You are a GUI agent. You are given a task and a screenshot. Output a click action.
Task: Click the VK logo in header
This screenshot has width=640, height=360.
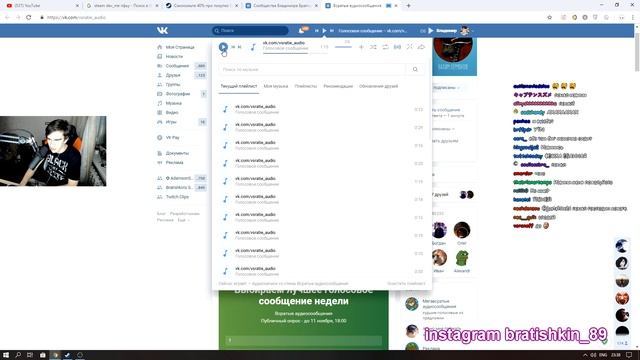point(162,31)
